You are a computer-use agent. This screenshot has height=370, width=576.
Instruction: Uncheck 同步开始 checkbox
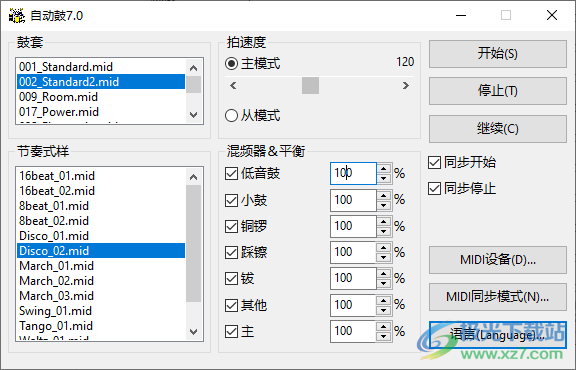pyautogui.click(x=435, y=162)
